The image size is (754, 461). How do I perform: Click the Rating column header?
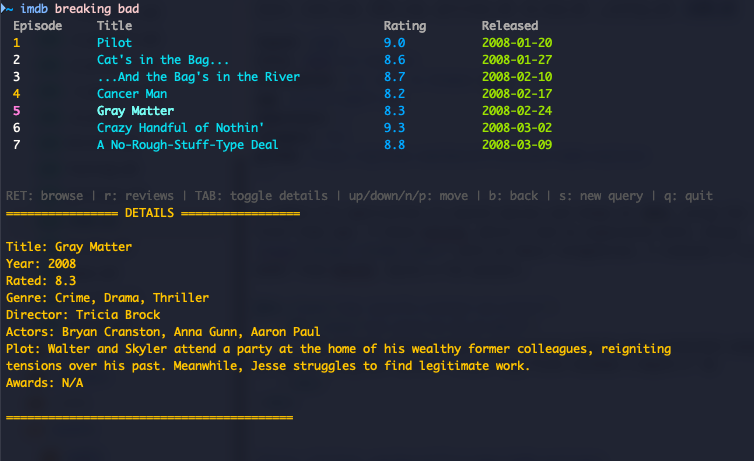coord(405,26)
